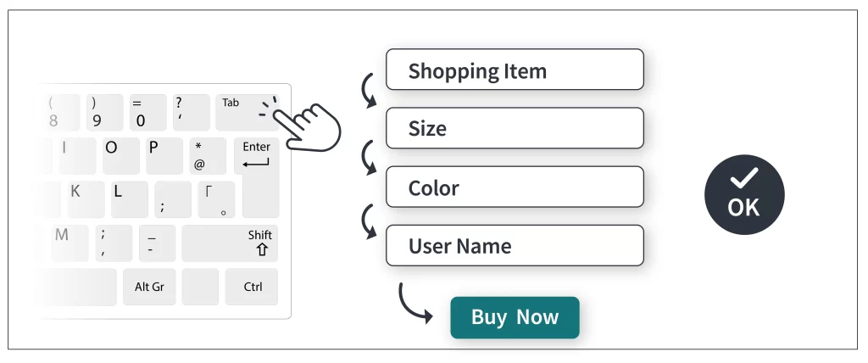The image size is (868, 363).
Task: Click the letter O key
Action: 121,156
